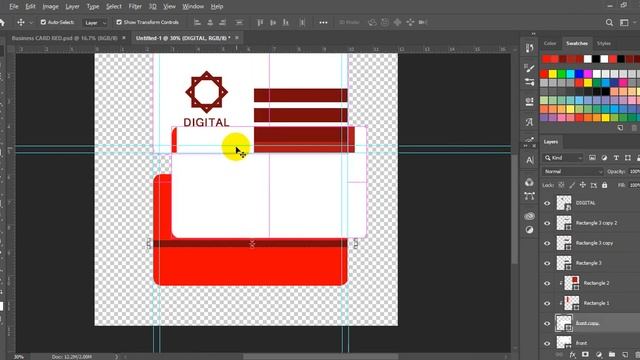The image size is (640, 360).
Task: Hide the front copy layer
Action: 547,324
